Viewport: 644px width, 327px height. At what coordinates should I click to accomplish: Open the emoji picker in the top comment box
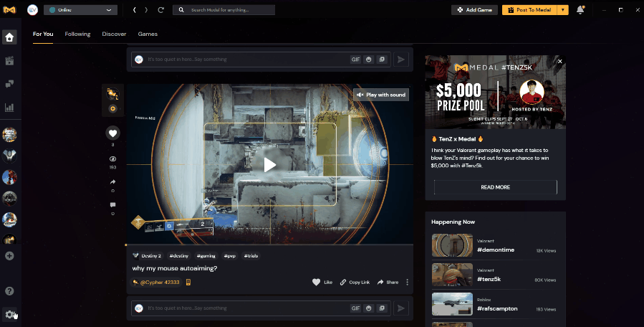(369, 60)
